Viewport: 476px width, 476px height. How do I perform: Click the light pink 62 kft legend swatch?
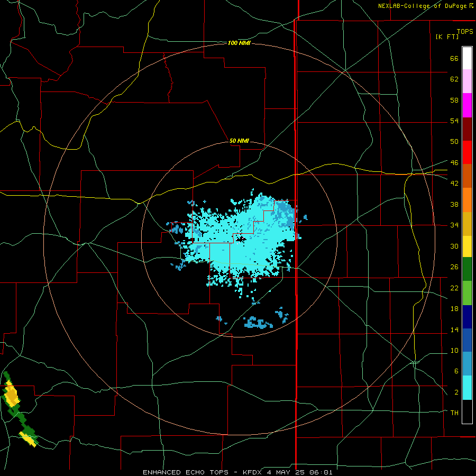[467, 81]
